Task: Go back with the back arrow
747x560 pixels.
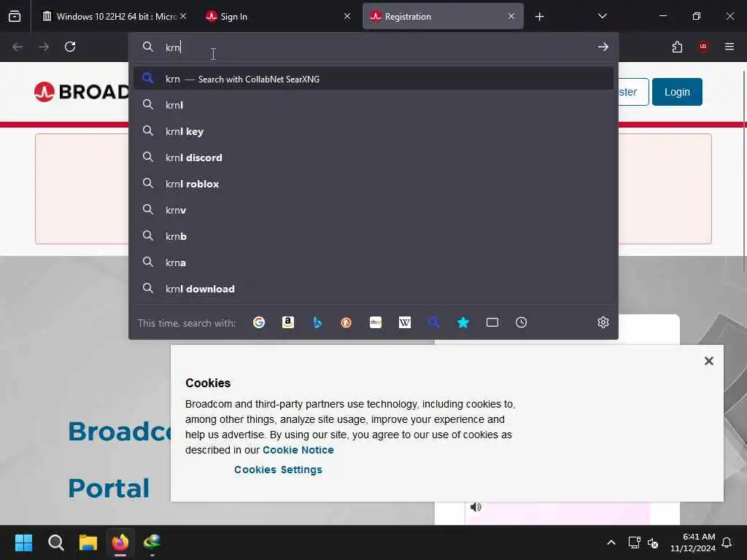Action: (18, 47)
